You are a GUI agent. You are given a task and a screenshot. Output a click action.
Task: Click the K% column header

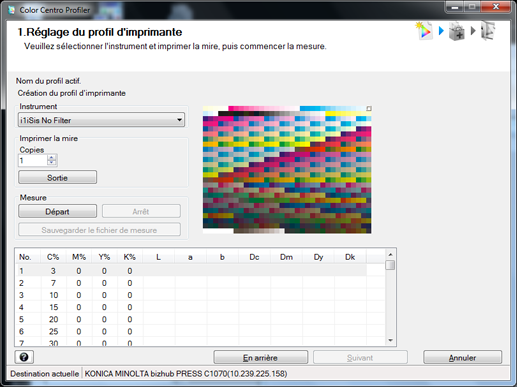(x=130, y=257)
